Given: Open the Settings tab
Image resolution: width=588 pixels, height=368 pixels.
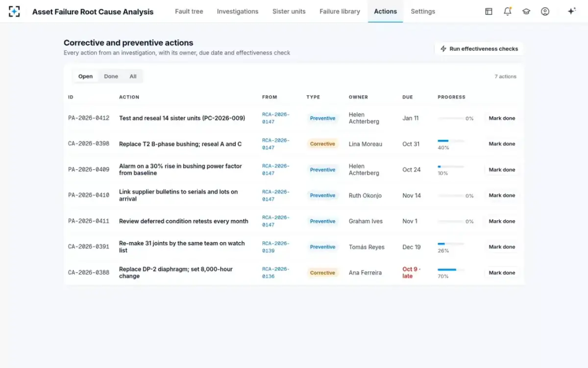Looking at the screenshot, I should (423, 11).
